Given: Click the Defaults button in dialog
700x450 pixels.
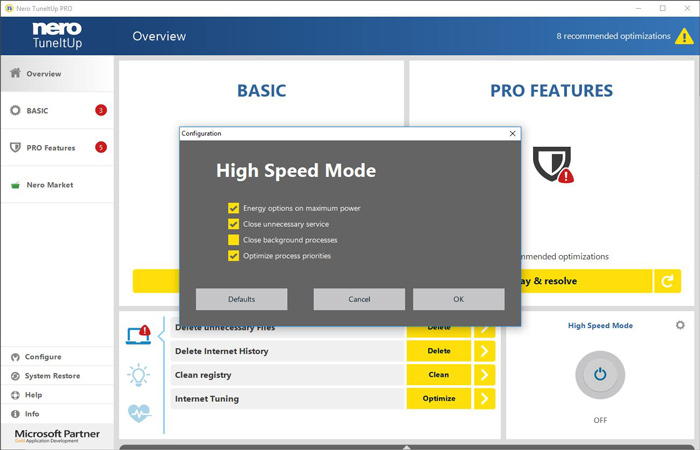Looking at the screenshot, I should click(x=242, y=299).
